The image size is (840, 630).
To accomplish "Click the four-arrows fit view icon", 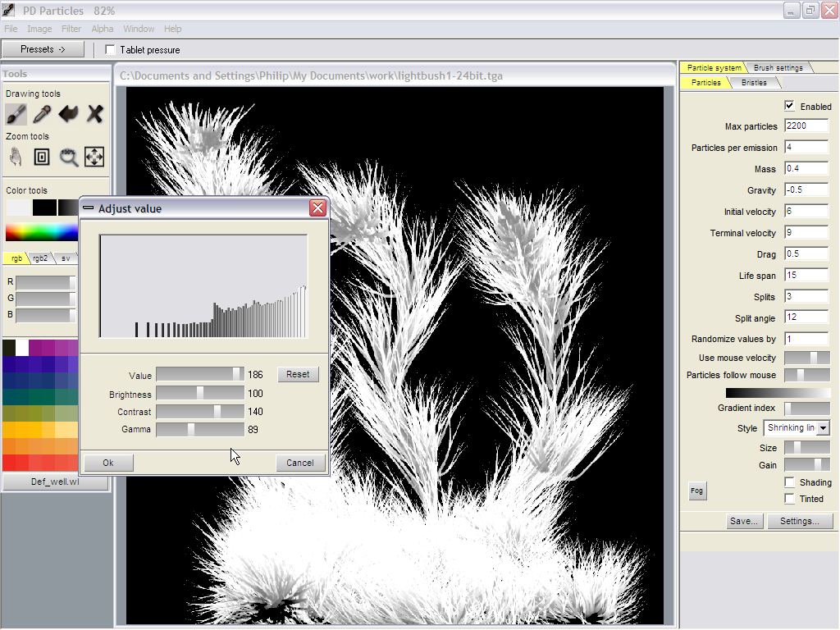I will (94, 157).
